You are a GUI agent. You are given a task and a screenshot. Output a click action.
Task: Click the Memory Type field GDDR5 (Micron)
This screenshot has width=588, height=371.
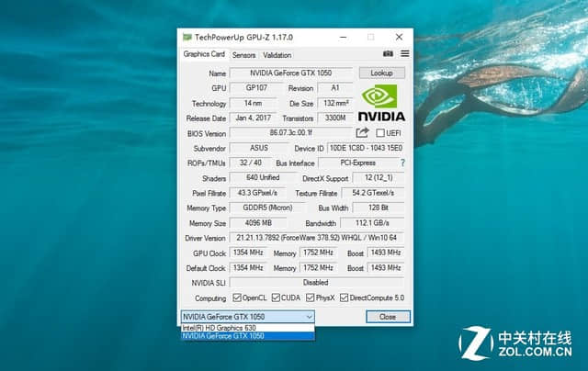[267, 208]
